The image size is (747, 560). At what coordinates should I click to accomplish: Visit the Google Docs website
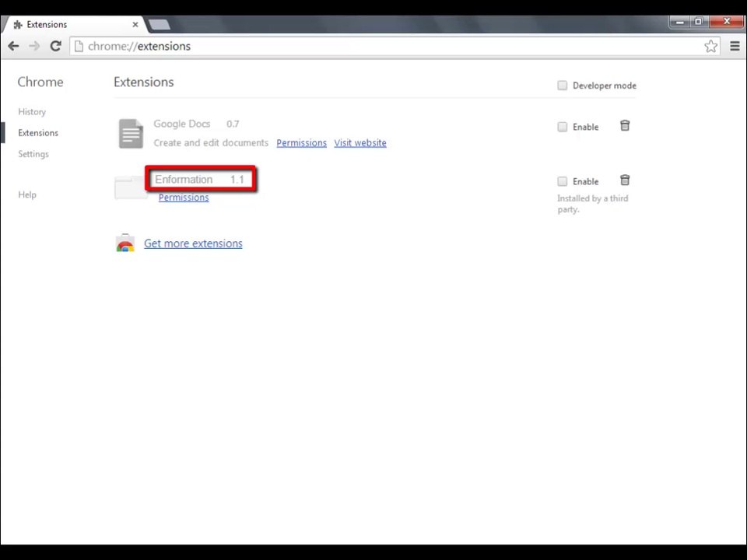[x=360, y=143]
